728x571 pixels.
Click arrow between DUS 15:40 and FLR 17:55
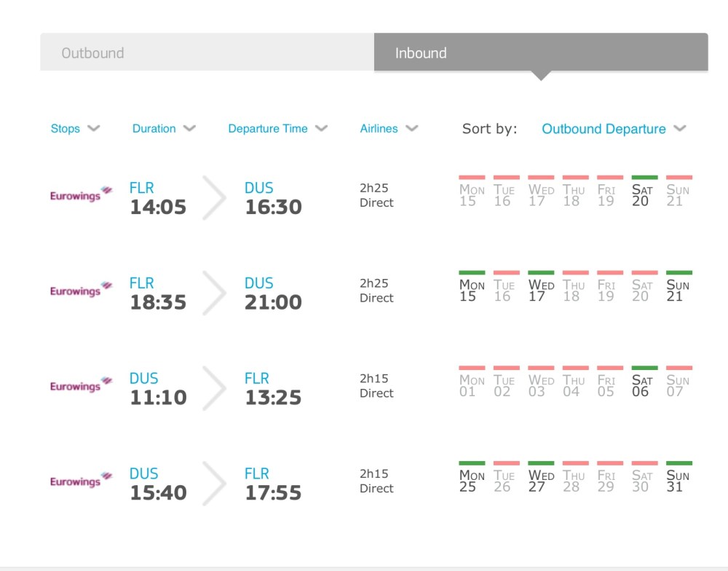pos(214,484)
